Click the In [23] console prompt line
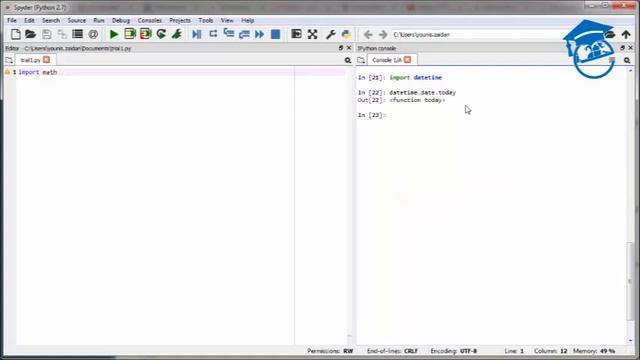Viewport: 640px width, 360px height. 372,115
